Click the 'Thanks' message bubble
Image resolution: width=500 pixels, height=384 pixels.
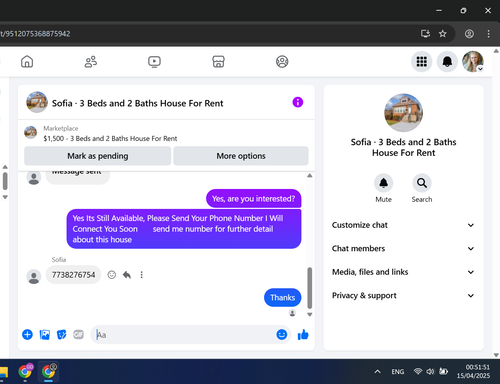282,297
